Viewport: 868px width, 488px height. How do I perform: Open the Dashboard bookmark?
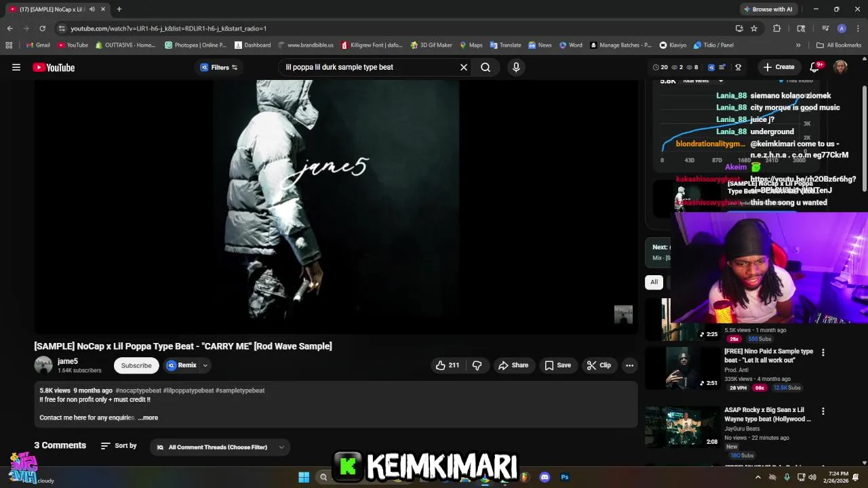click(x=252, y=45)
